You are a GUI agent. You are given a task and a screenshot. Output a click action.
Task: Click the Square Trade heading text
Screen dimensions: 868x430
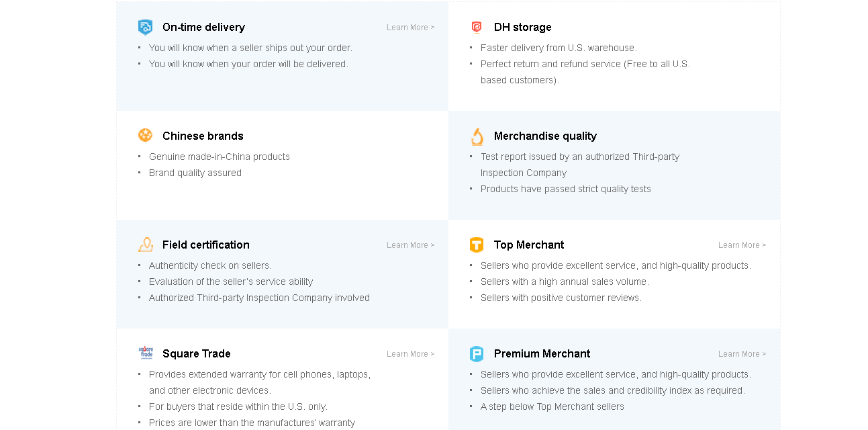pos(196,354)
